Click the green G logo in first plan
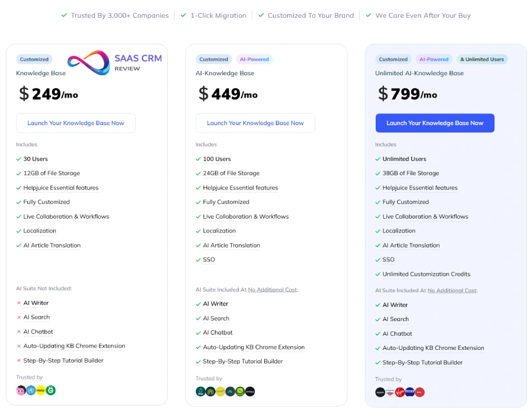Image resolution: width=532 pixels, height=413 pixels. tap(51, 390)
